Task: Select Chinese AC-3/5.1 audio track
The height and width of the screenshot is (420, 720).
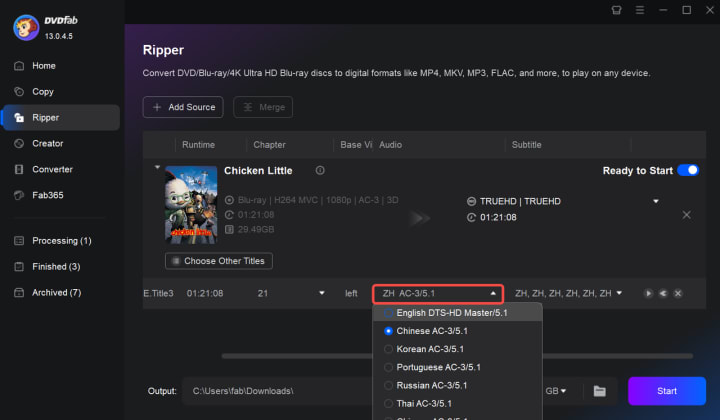Action: point(388,331)
